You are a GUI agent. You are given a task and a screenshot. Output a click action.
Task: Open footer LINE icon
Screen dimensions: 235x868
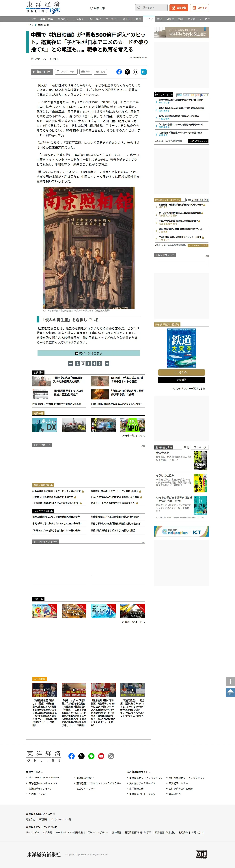pyautogui.click(x=91, y=756)
